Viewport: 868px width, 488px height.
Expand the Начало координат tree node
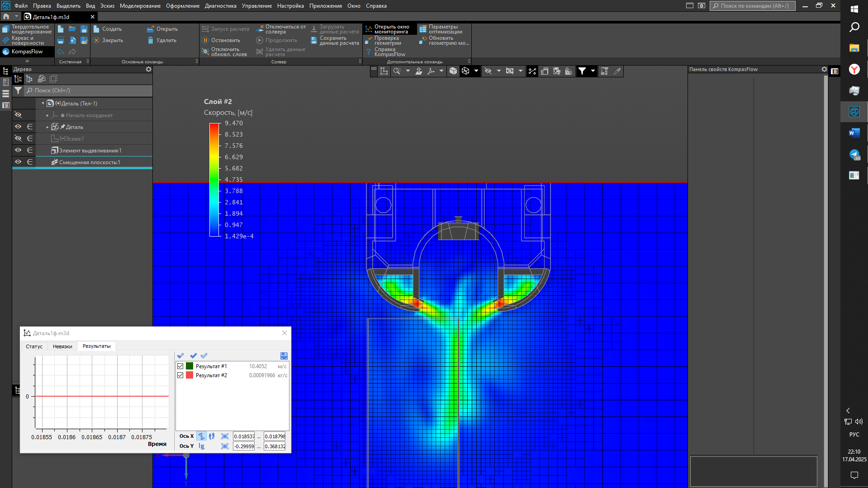tap(47, 115)
